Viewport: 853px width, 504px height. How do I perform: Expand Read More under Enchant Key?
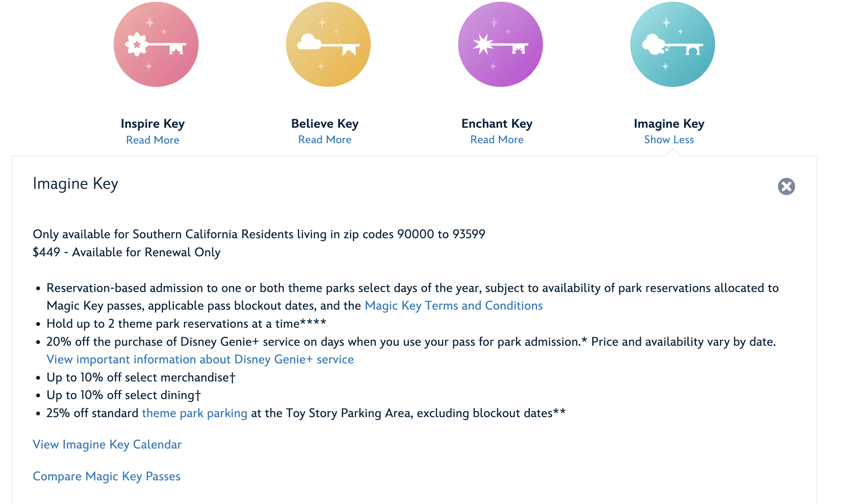497,139
